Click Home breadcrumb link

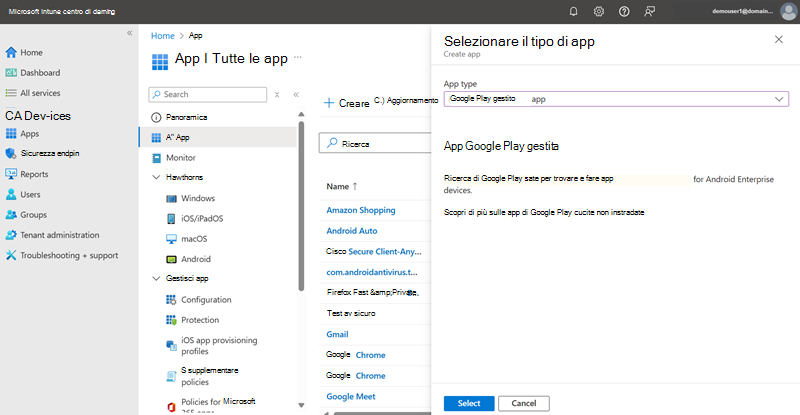click(x=163, y=36)
